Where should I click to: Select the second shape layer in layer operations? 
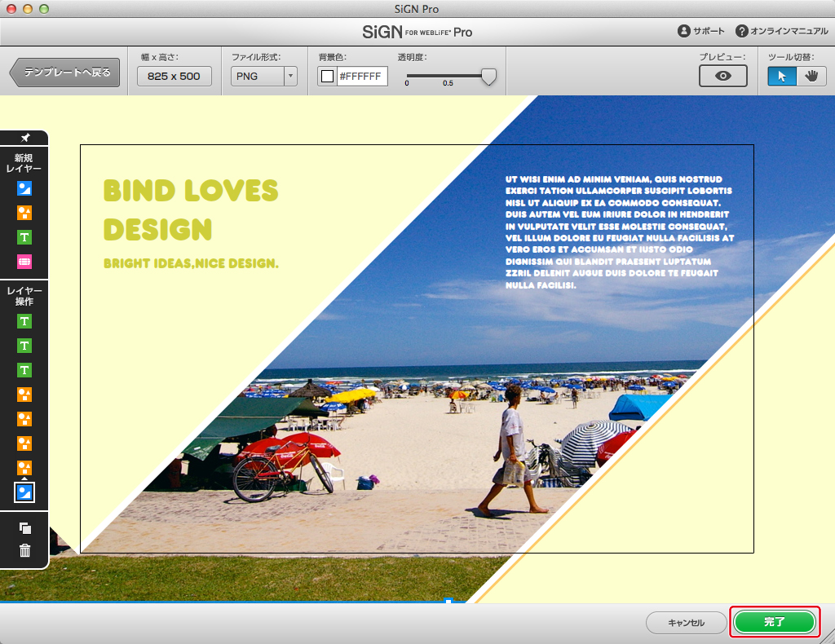[24, 419]
